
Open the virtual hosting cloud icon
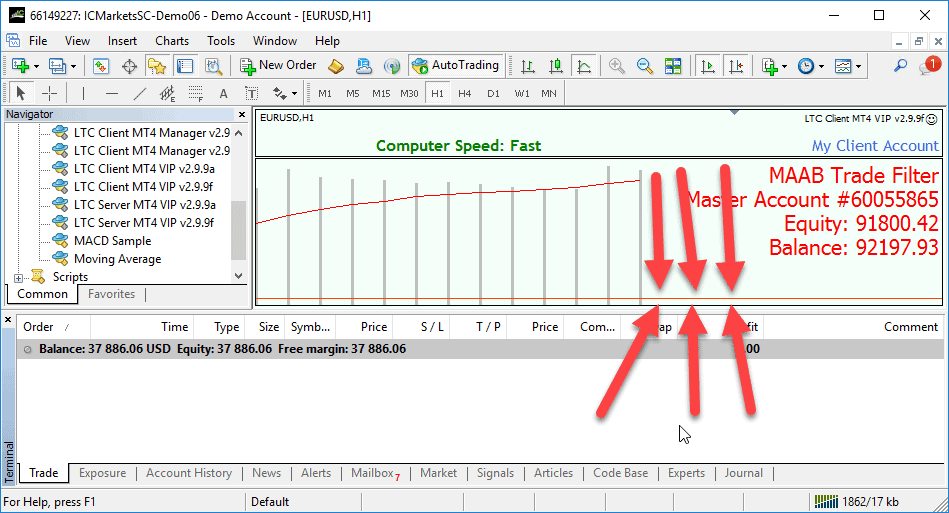click(x=364, y=66)
